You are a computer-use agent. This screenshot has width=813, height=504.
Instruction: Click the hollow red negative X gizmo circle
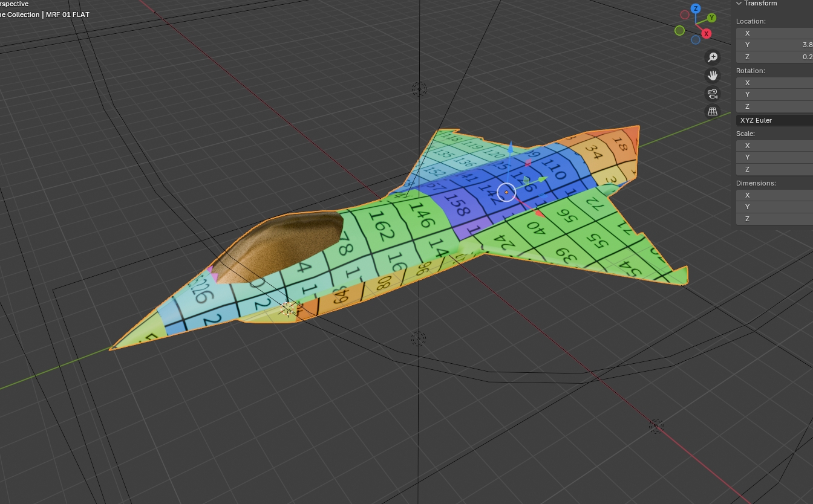685,15
